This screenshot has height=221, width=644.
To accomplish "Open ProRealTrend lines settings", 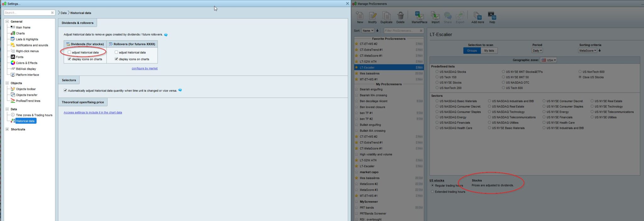I will [28, 101].
